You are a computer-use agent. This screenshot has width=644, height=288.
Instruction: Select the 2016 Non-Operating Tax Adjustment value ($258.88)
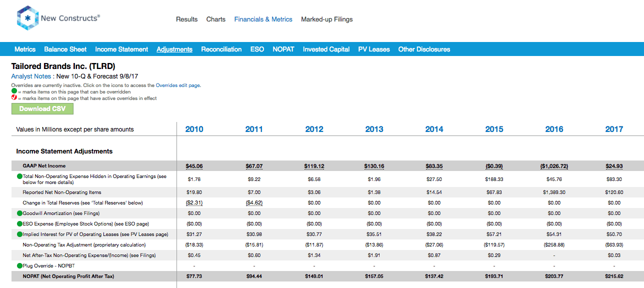(554, 245)
